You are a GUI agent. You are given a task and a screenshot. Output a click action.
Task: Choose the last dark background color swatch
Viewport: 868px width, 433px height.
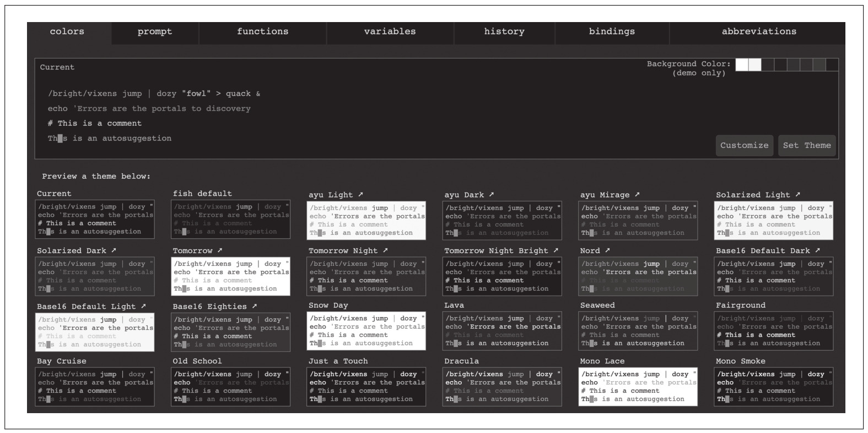[x=832, y=65]
